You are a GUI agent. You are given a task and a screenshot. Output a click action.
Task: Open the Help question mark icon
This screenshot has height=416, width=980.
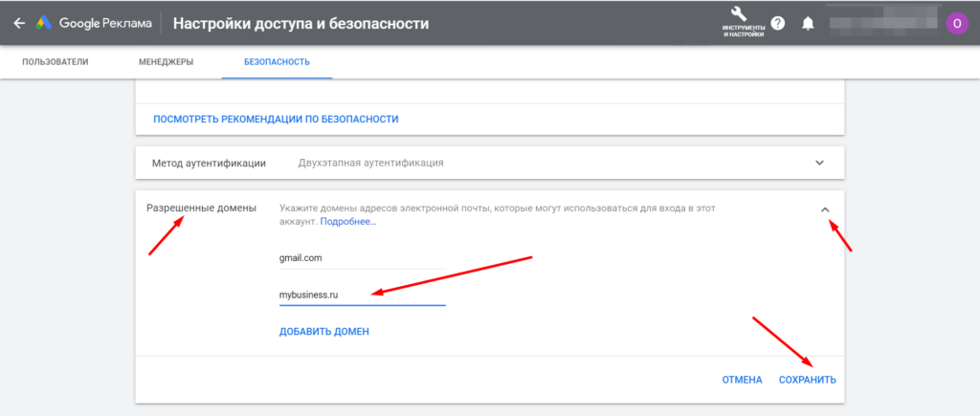(778, 22)
